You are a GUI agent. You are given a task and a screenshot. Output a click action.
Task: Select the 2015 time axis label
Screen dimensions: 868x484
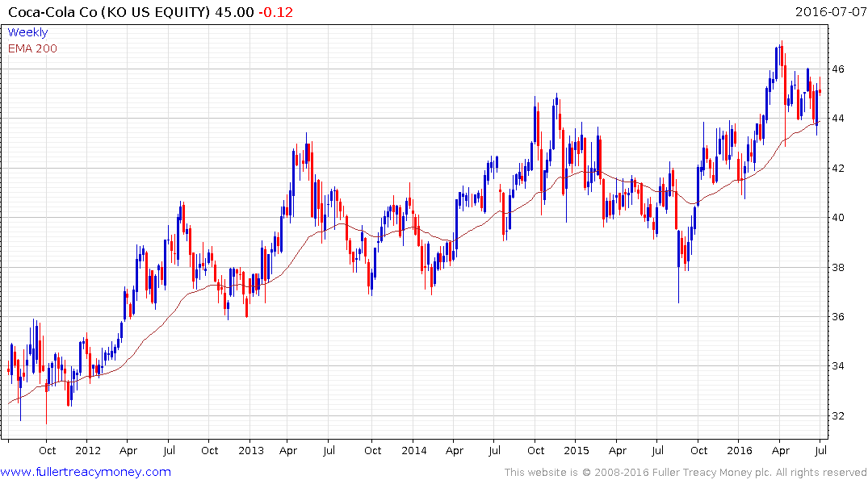577,450
